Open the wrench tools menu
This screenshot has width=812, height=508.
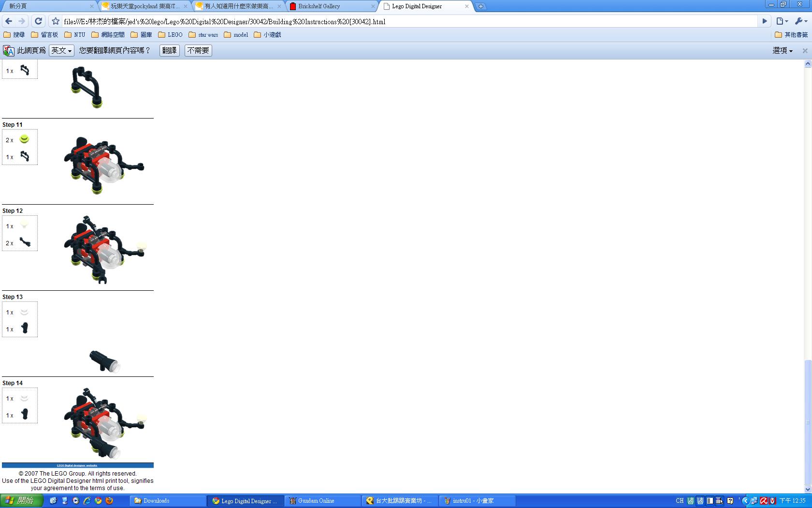click(x=801, y=21)
